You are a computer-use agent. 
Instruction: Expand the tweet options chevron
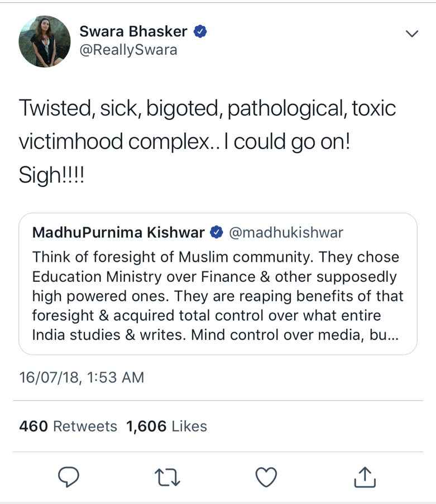click(411, 33)
